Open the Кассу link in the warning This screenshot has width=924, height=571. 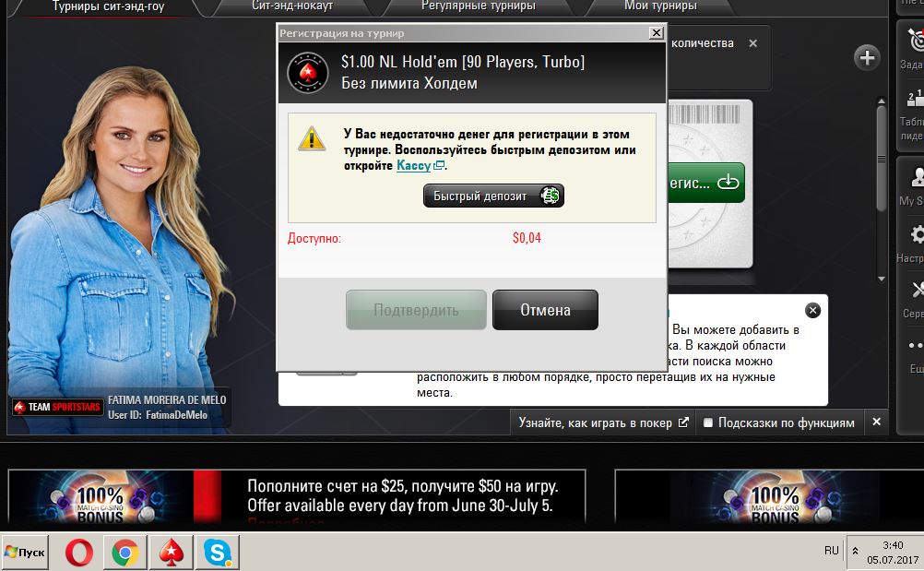coord(414,166)
